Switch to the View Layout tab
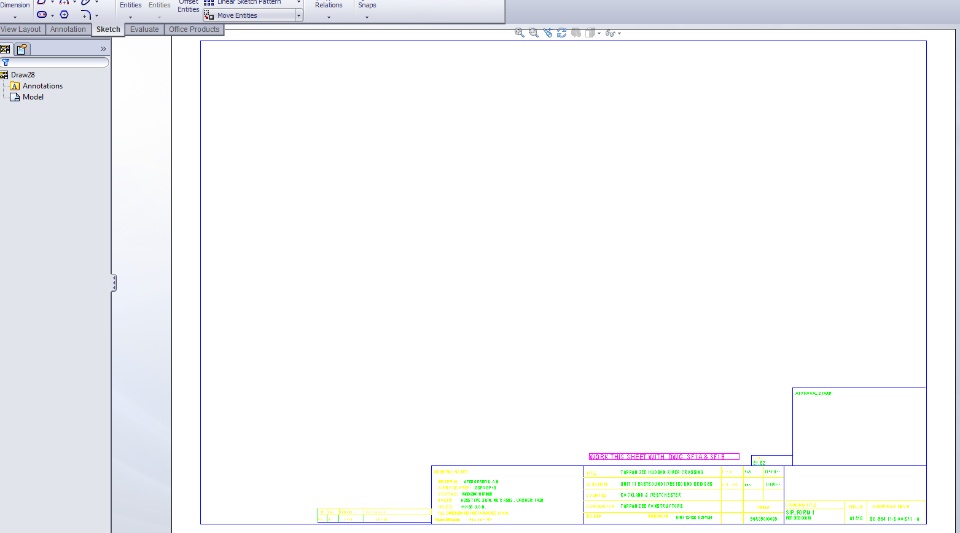 click(x=21, y=29)
